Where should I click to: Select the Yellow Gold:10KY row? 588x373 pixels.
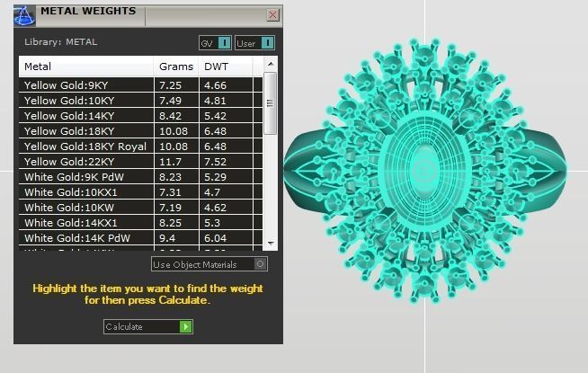click(x=140, y=101)
